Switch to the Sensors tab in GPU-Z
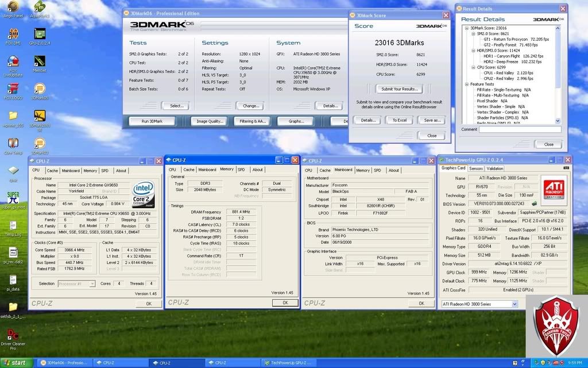This screenshot has height=368, width=588. click(x=475, y=168)
